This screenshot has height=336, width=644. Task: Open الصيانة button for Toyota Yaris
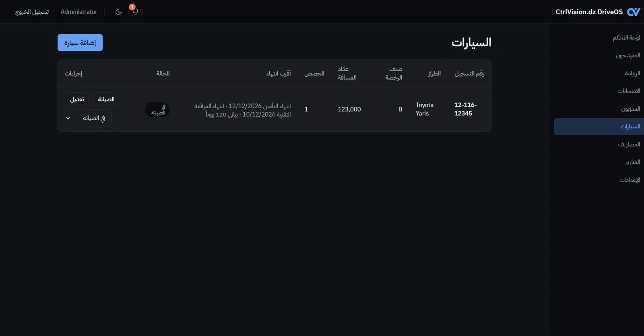[106, 99]
